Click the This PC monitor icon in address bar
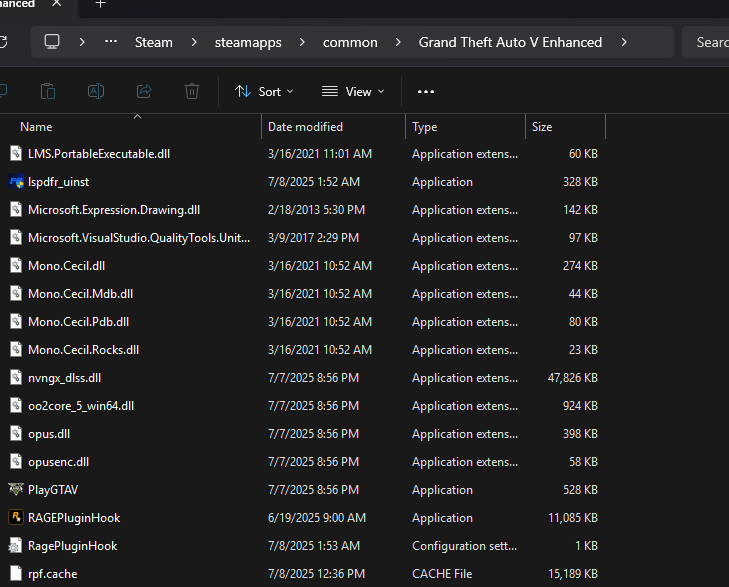This screenshot has height=587, width=729. pos(53,42)
